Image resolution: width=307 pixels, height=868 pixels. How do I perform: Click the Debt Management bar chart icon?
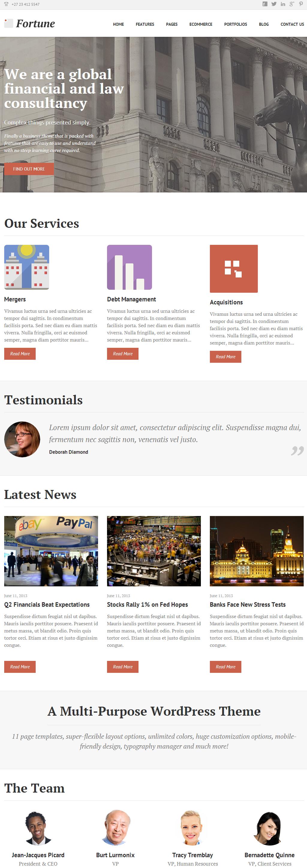click(130, 267)
